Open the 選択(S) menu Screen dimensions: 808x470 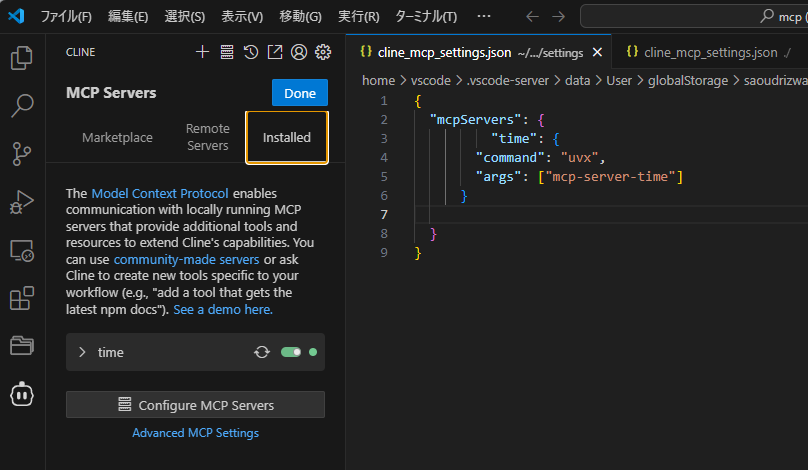click(x=184, y=16)
